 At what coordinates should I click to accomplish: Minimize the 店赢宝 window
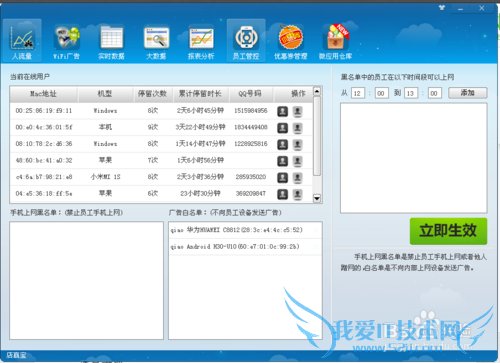[x=461, y=8]
